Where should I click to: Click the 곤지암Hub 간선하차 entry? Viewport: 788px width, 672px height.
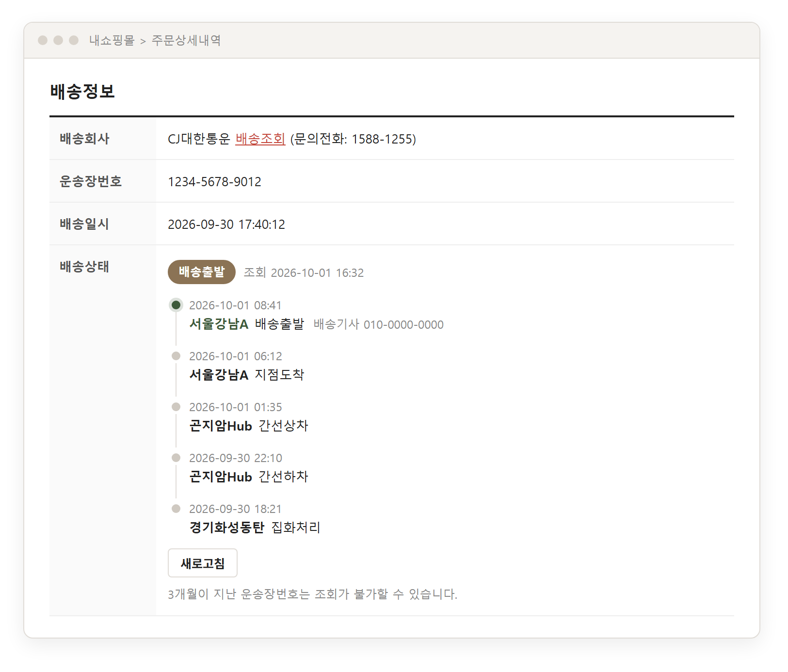click(249, 477)
